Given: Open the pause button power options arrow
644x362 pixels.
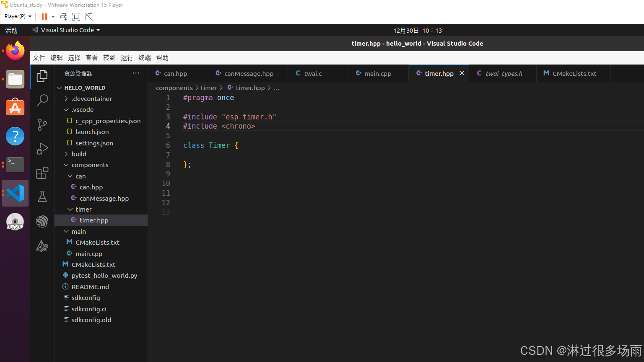Looking at the screenshot, I should [x=53, y=17].
